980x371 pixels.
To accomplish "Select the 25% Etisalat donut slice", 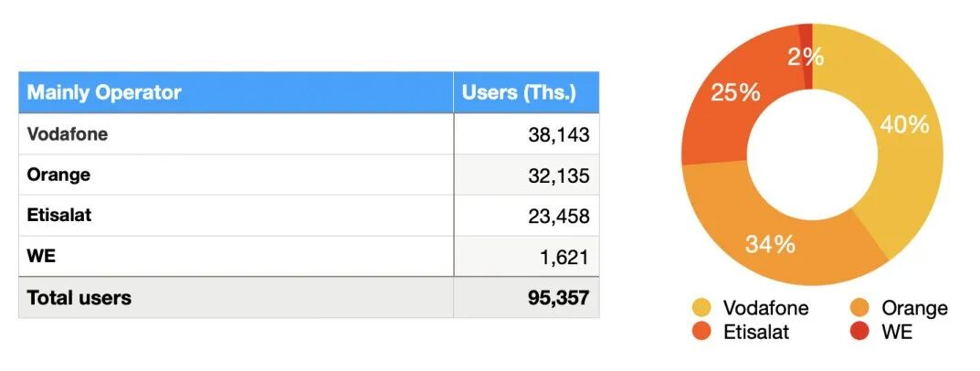I will [736, 91].
